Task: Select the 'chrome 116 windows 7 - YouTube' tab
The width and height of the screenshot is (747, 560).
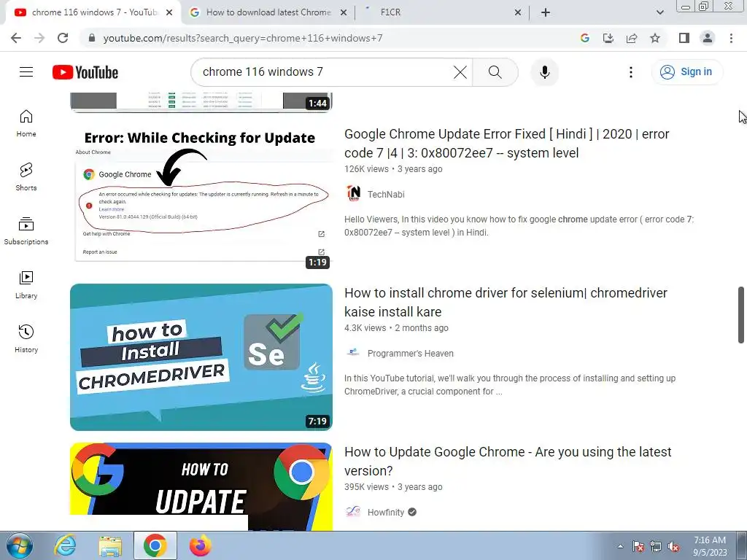Action: pos(93,12)
